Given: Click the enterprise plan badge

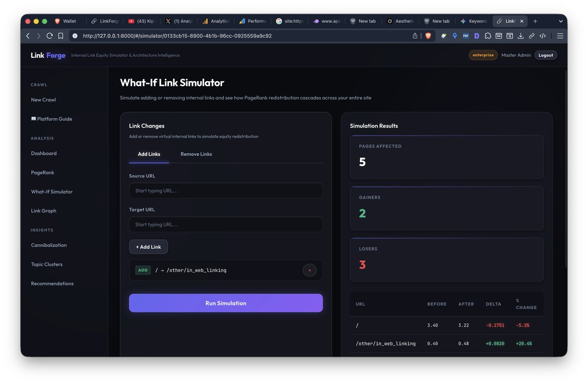Looking at the screenshot, I should pyautogui.click(x=483, y=55).
